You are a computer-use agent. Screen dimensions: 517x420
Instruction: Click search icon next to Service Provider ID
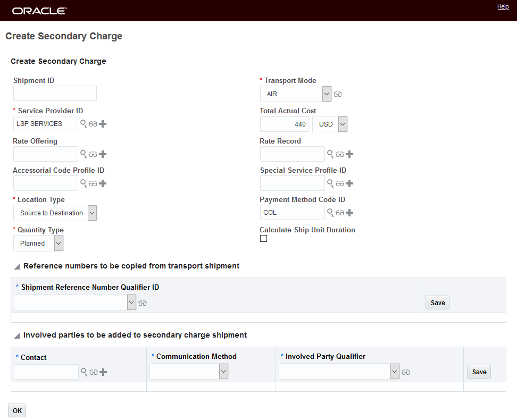pyautogui.click(x=83, y=124)
